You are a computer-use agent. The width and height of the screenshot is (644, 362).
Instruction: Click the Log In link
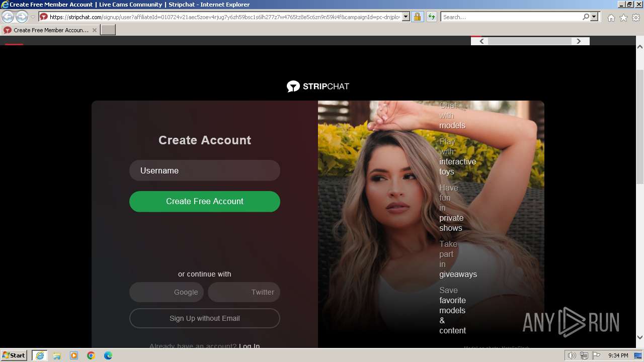click(250, 346)
